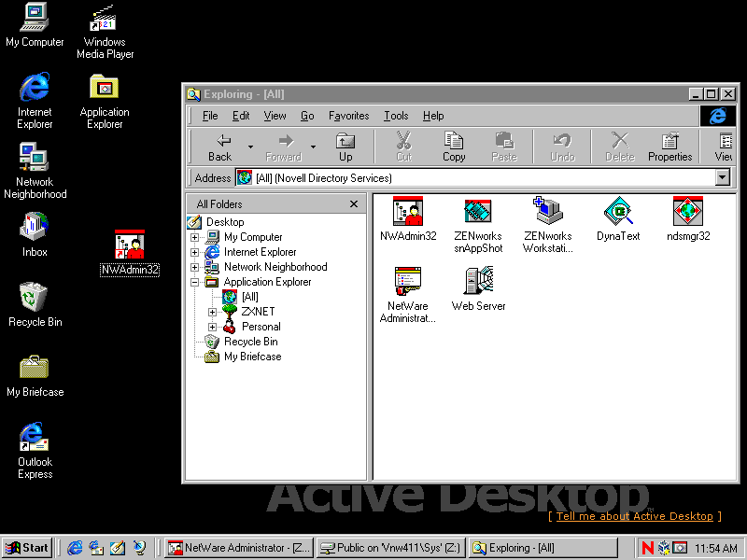This screenshot has height=560, width=747.
Task: Select Internet Explorer desktop icon
Action: pos(35,101)
